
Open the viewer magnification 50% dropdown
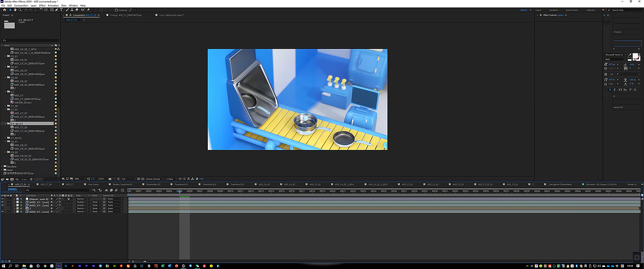click(x=80, y=179)
